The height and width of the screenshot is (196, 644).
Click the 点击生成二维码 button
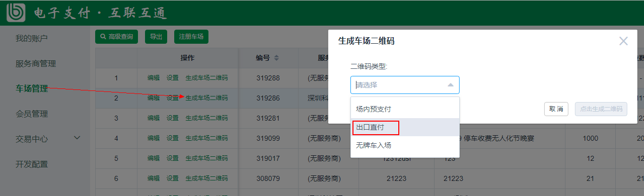coord(601,109)
